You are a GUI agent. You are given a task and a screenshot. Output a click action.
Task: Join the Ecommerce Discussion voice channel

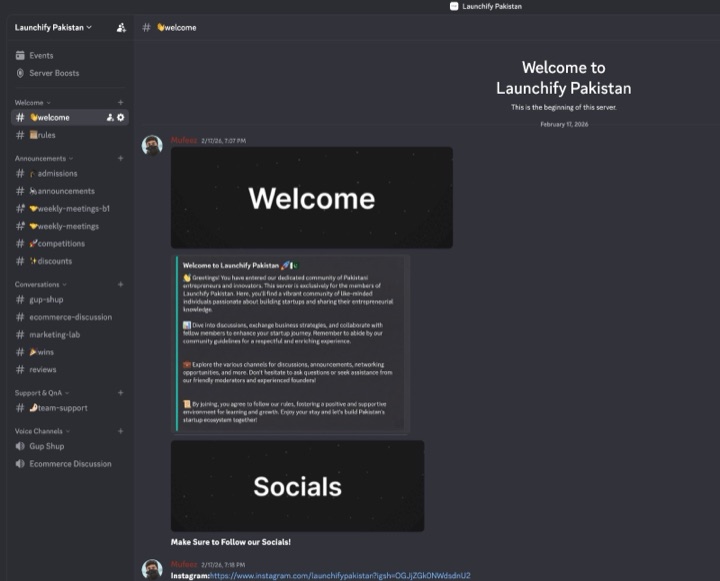[69, 464]
